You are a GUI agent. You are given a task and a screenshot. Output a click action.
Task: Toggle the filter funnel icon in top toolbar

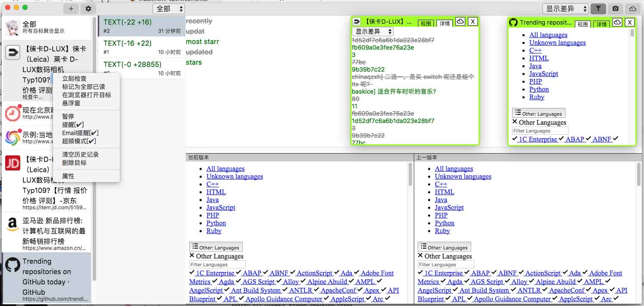pos(598,9)
